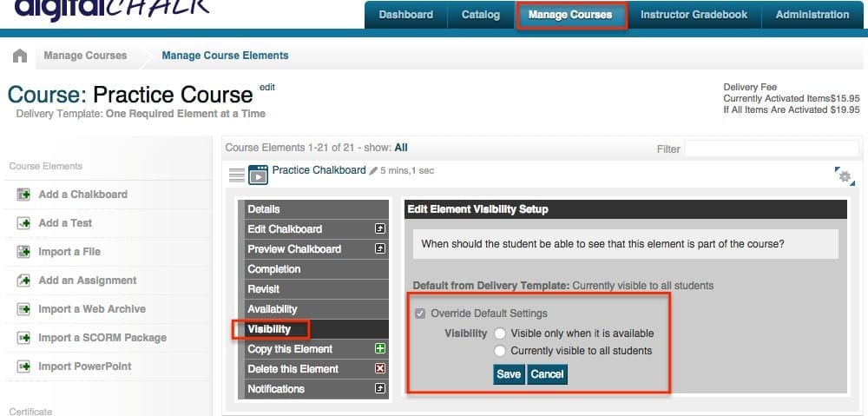
Task: Open Notifications menu entry
Action: click(316, 389)
